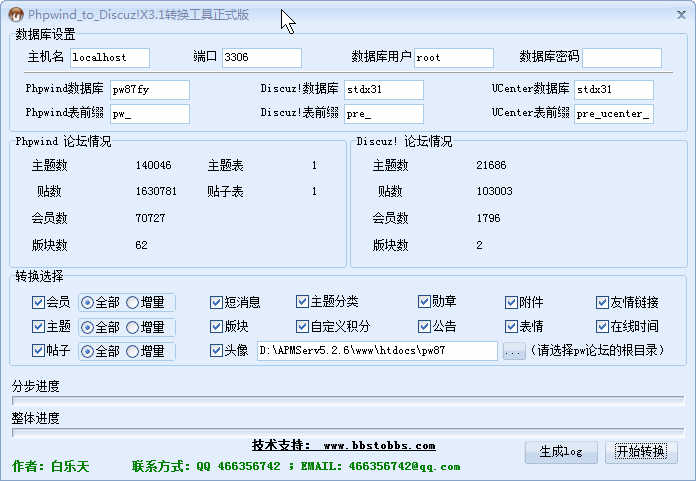Click the Phpwind 会员数 value 70727
This screenshot has height=481, width=696.
click(x=150, y=218)
